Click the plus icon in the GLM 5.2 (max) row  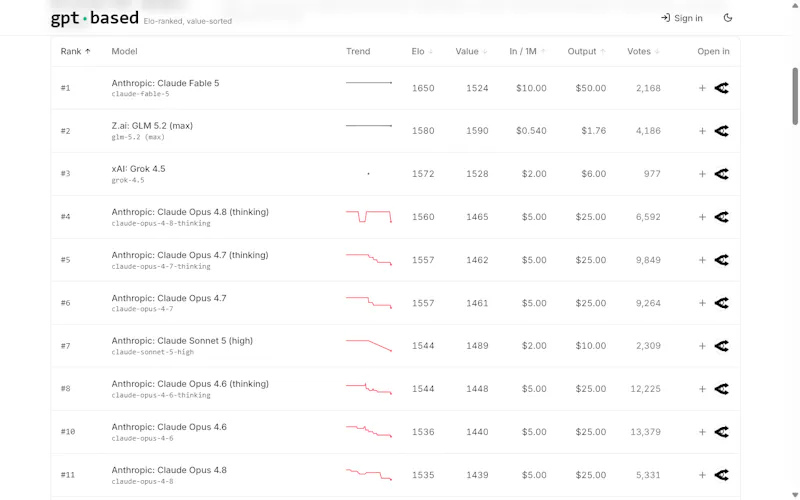(x=702, y=131)
